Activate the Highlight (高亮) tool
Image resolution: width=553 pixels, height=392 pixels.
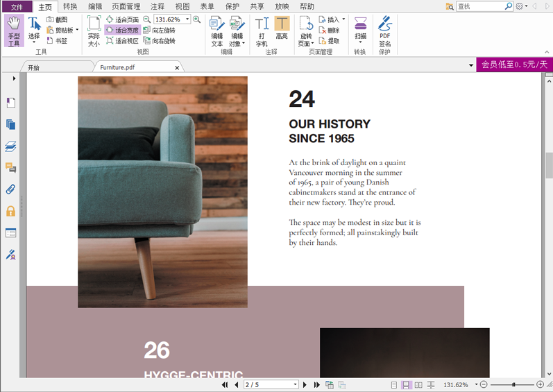[x=282, y=31]
